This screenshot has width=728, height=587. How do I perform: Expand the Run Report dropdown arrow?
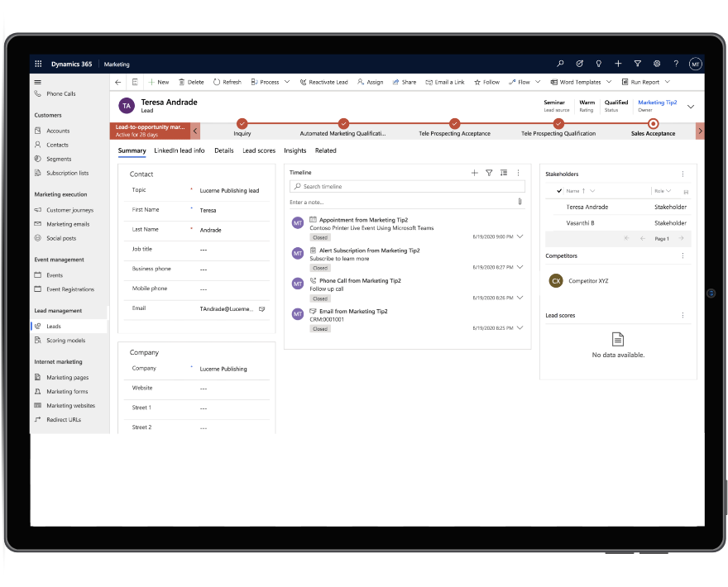coord(667,82)
